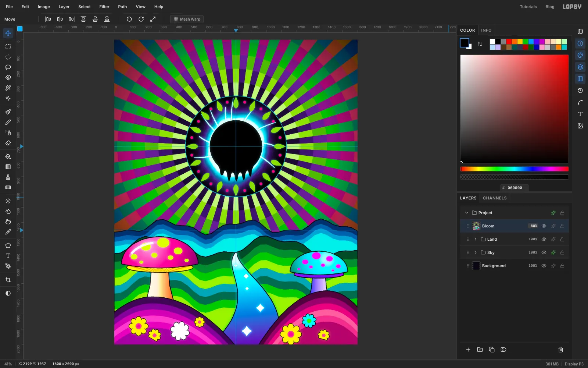Select the Eyedropper tool
This screenshot has width=588, height=368.
[8, 232]
